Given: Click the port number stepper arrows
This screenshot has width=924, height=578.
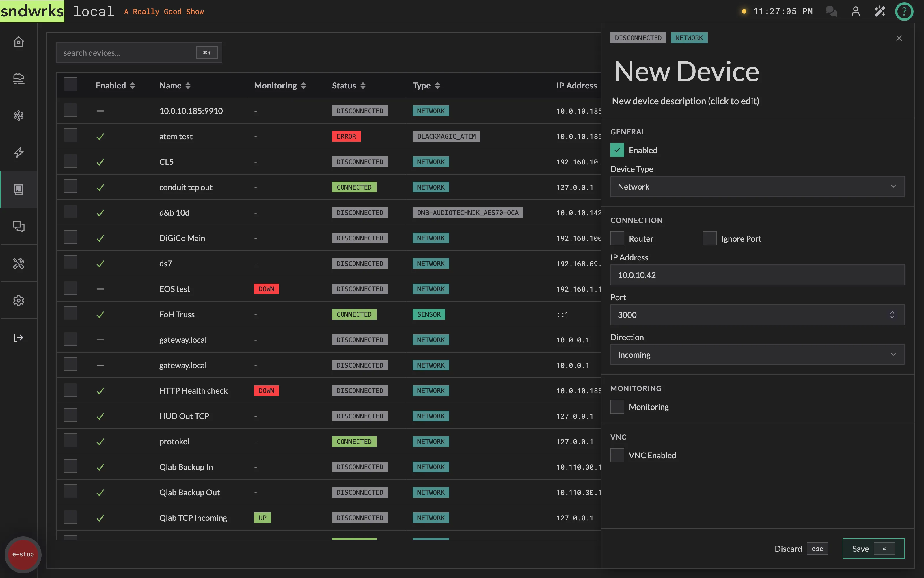Looking at the screenshot, I should [892, 315].
